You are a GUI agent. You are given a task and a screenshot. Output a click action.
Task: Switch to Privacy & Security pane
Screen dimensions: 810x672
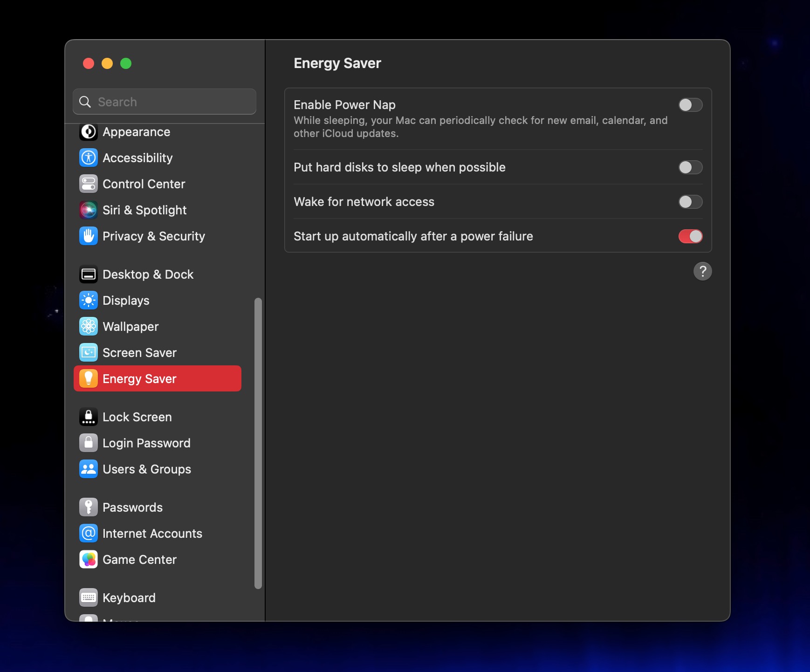click(x=158, y=236)
